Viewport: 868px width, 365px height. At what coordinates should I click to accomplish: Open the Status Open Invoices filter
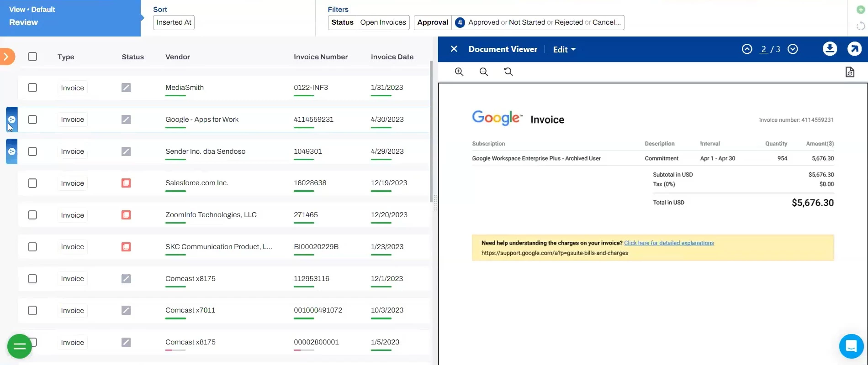(369, 22)
